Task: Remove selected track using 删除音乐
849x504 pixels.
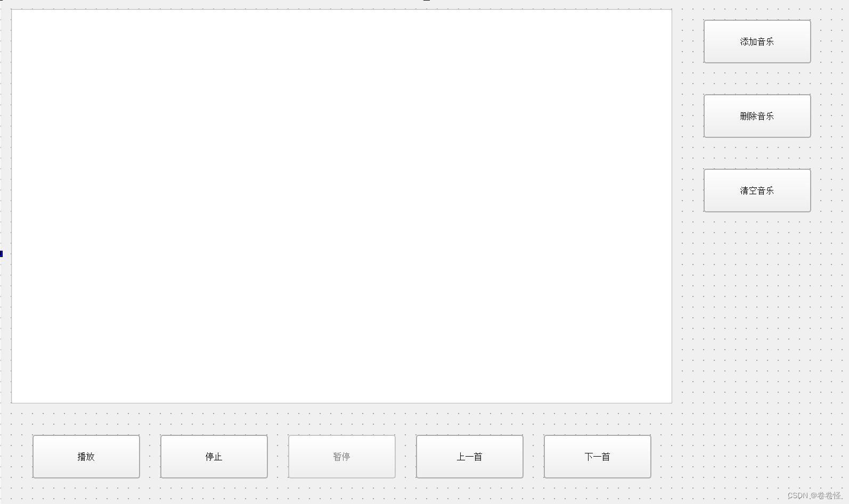Action: 757,116
